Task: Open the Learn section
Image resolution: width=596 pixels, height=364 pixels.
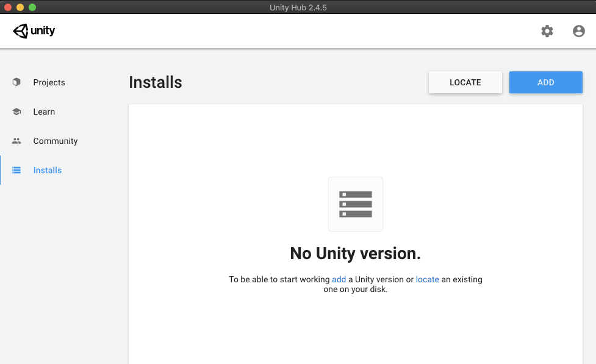Action: (44, 112)
